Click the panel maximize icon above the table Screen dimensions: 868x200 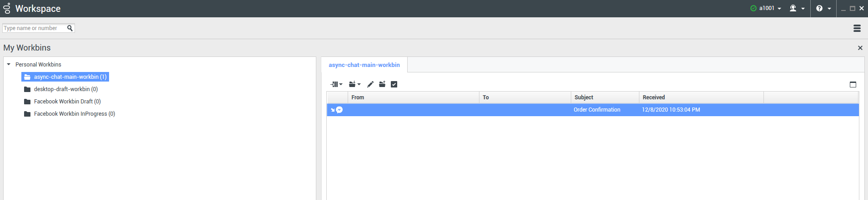click(x=853, y=84)
